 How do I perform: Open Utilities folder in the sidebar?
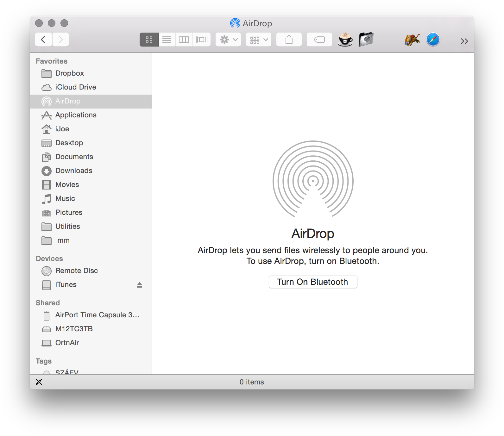click(91, 227)
